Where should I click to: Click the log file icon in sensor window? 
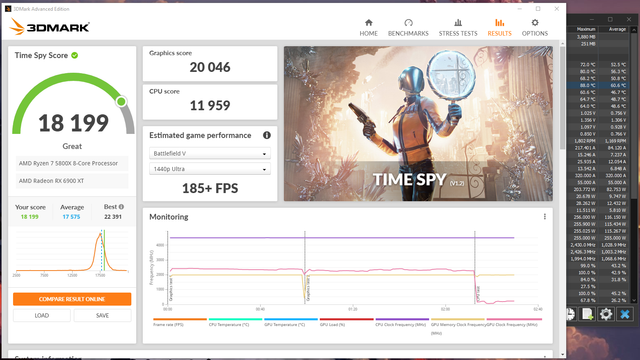[x=587, y=314]
